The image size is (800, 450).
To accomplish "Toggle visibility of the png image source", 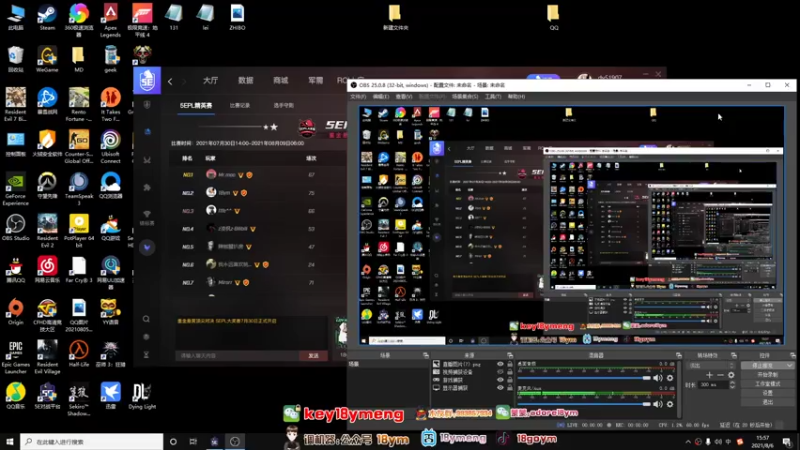I will pyautogui.click(x=500, y=364).
